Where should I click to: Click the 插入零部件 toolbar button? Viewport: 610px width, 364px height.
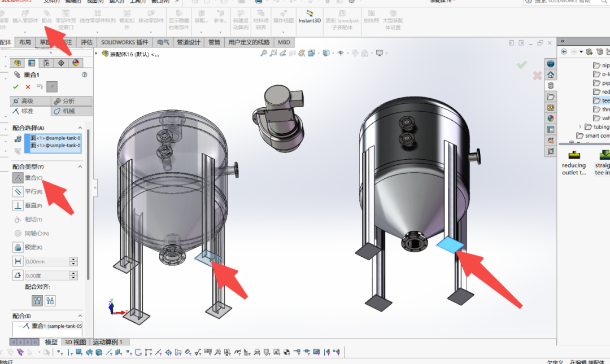(25, 17)
